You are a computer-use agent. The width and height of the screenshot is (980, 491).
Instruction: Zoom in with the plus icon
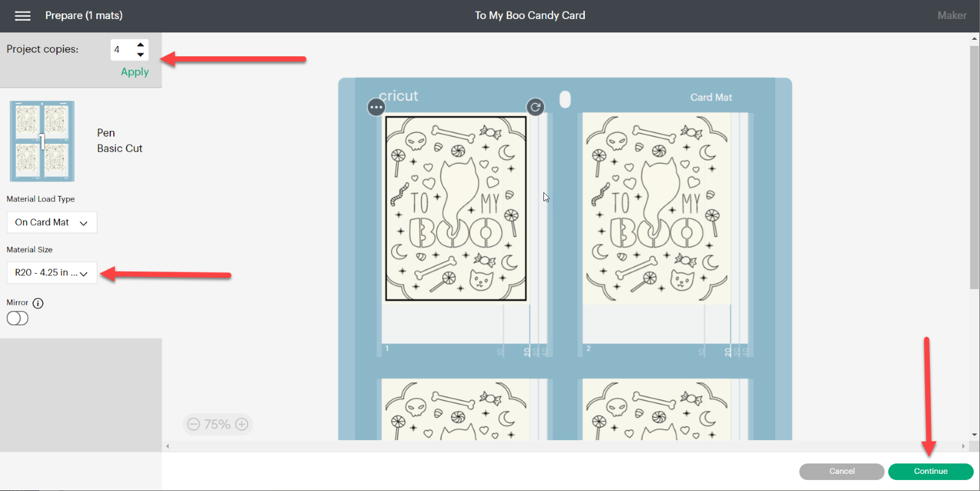tap(242, 424)
